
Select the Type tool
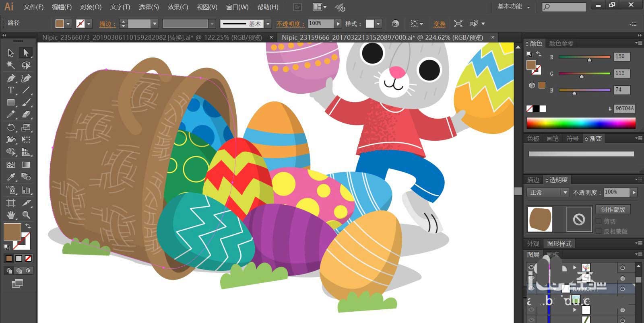[x=11, y=90]
